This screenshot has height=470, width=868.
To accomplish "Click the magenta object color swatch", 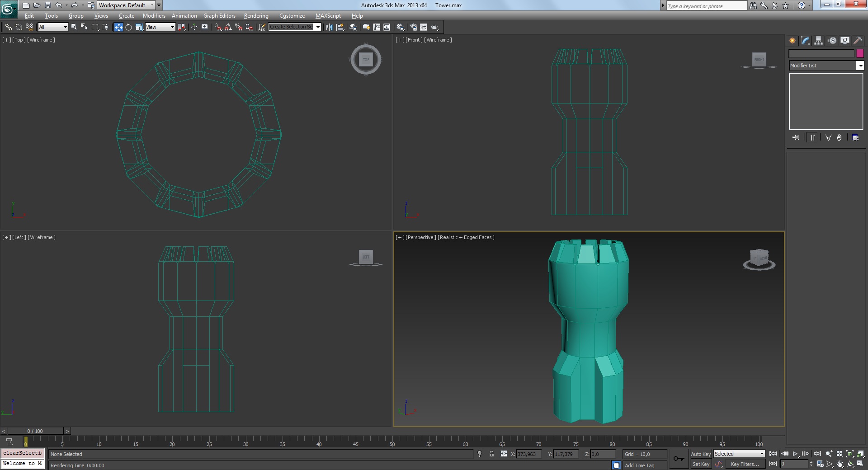I will point(860,53).
